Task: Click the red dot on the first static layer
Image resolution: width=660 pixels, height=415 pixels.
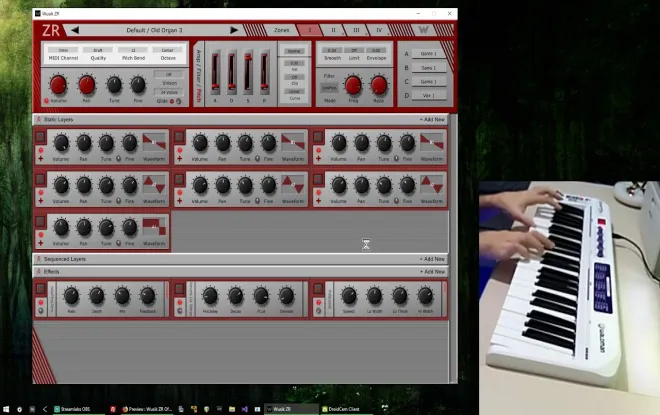Action: pyautogui.click(x=41, y=150)
